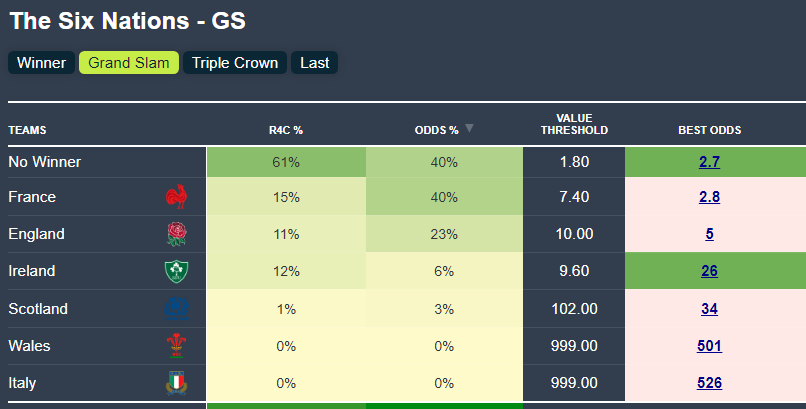Click the France rooster team logo
The height and width of the screenshot is (409, 806).
tap(176, 197)
